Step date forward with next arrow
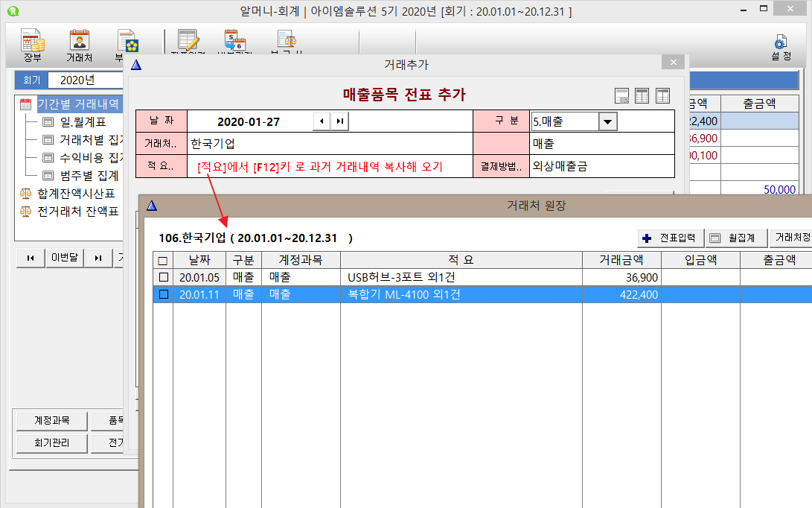The image size is (812, 508). click(339, 121)
